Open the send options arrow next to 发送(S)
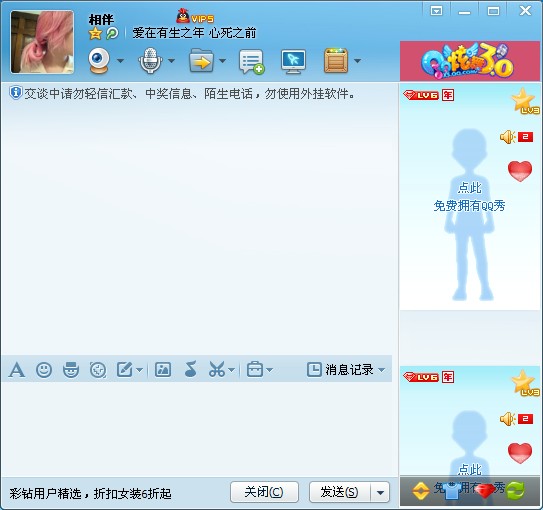The height and width of the screenshot is (510, 543). pos(380,492)
